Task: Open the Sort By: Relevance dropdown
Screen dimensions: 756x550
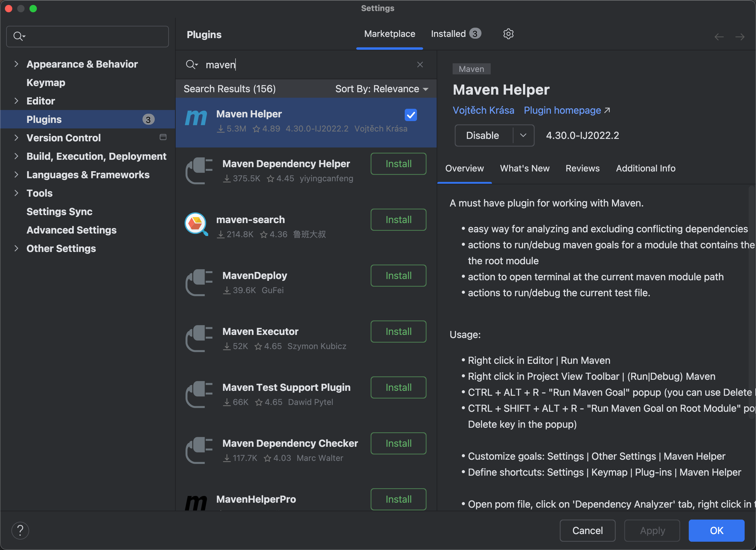Action: (382, 89)
